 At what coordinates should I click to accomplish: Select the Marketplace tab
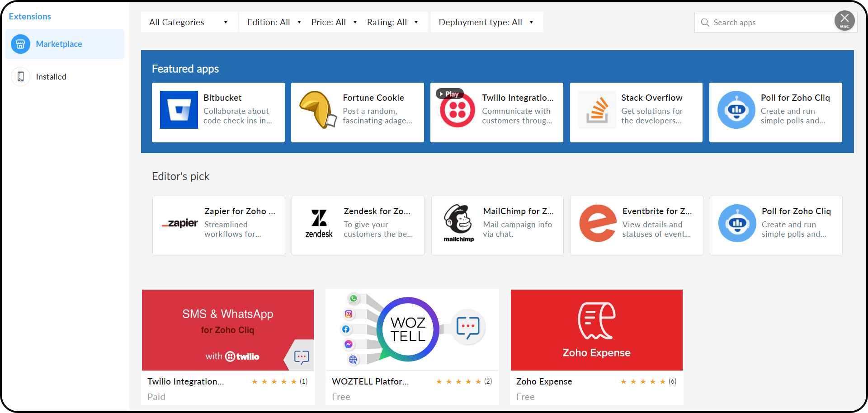[59, 44]
